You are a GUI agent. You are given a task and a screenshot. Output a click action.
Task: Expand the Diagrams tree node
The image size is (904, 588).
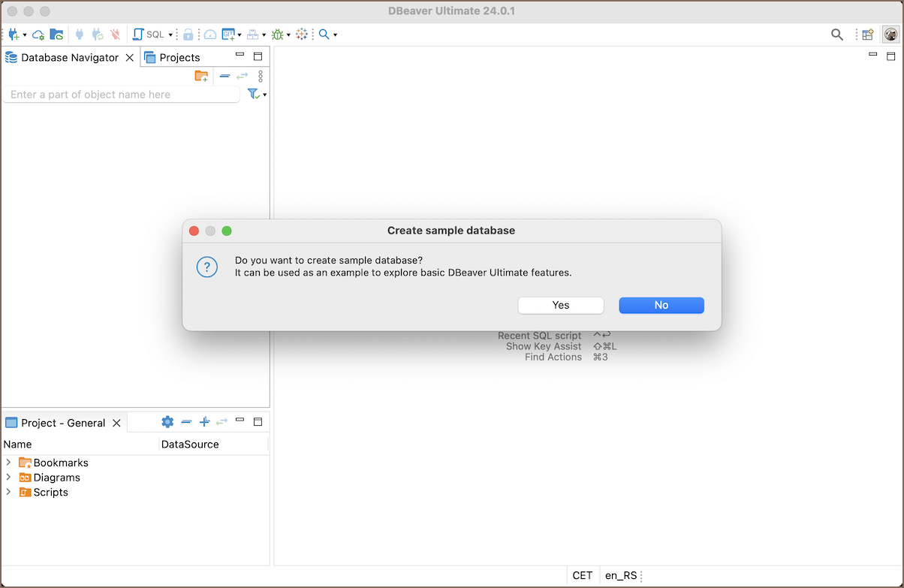pyautogui.click(x=8, y=478)
